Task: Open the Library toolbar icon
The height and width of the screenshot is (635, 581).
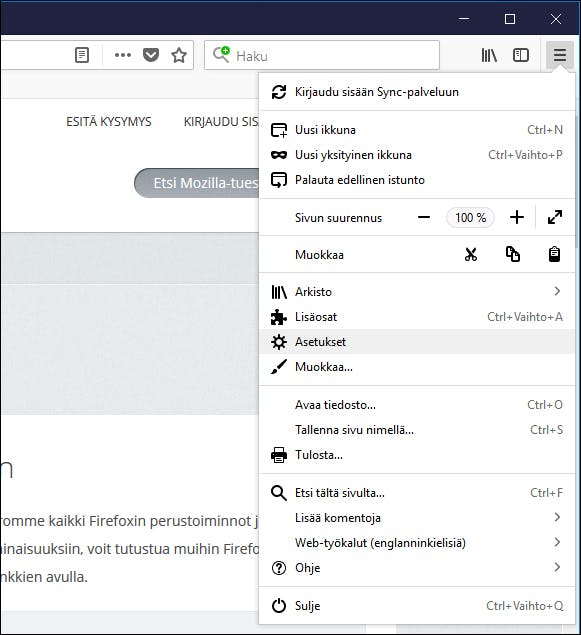Action: [489, 55]
